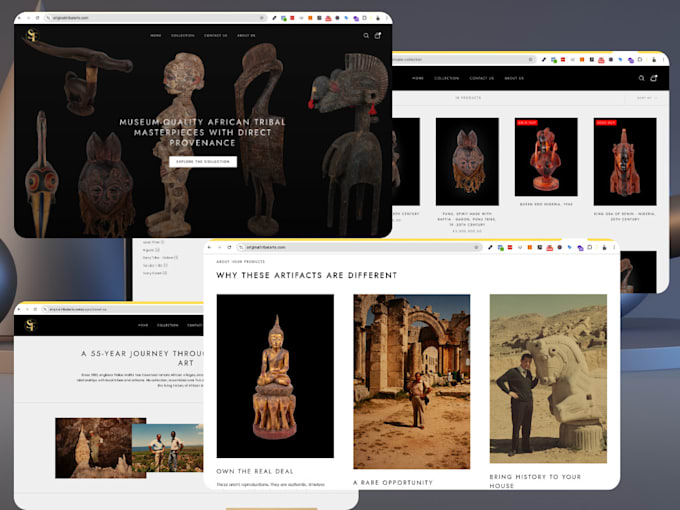
Task: Click eyedropper extension in artifacts page browser
Action: click(x=490, y=247)
